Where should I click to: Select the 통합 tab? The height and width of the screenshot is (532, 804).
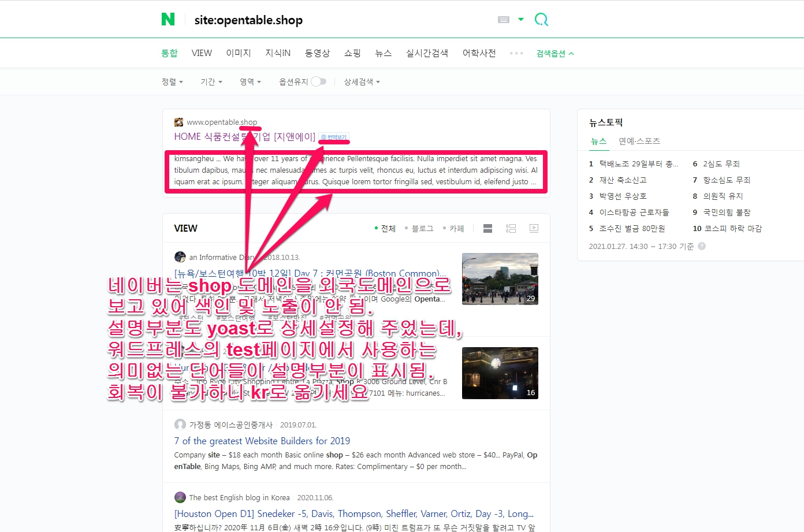(169, 53)
